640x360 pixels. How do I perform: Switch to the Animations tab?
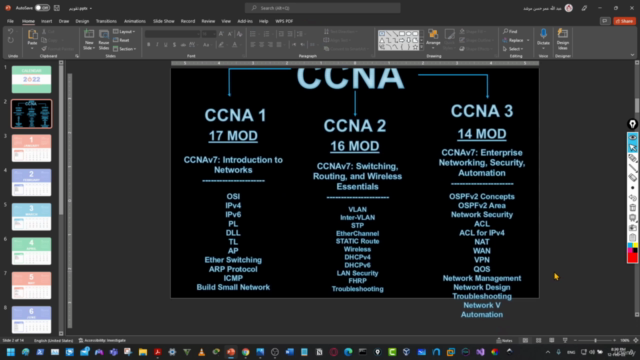[x=135, y=21]
